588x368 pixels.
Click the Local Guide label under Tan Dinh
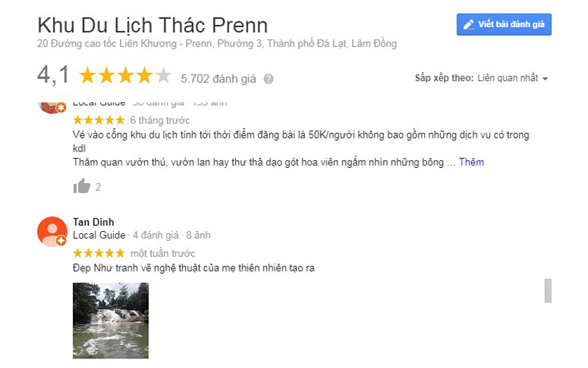(99, 235)
